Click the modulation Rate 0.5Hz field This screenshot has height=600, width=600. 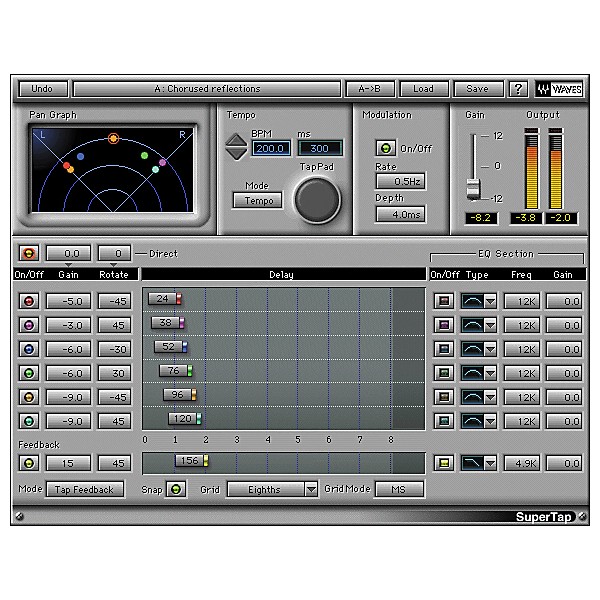point(401,181)
